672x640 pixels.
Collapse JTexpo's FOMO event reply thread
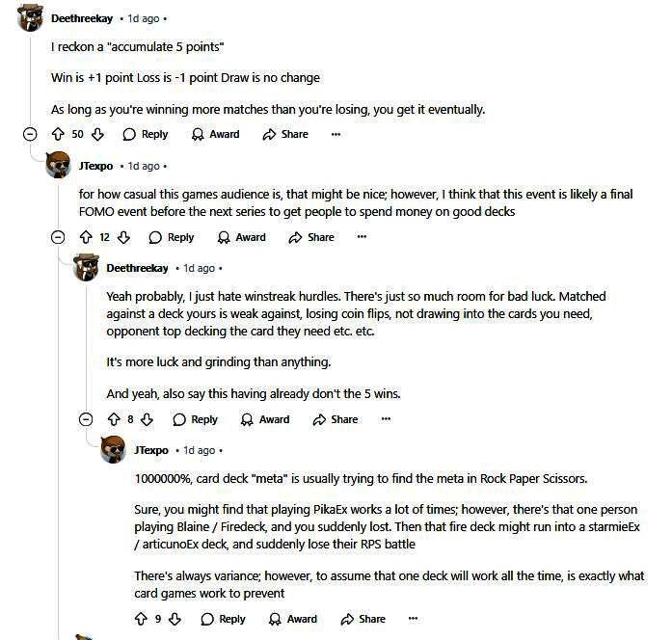click(x=58, y=237)
